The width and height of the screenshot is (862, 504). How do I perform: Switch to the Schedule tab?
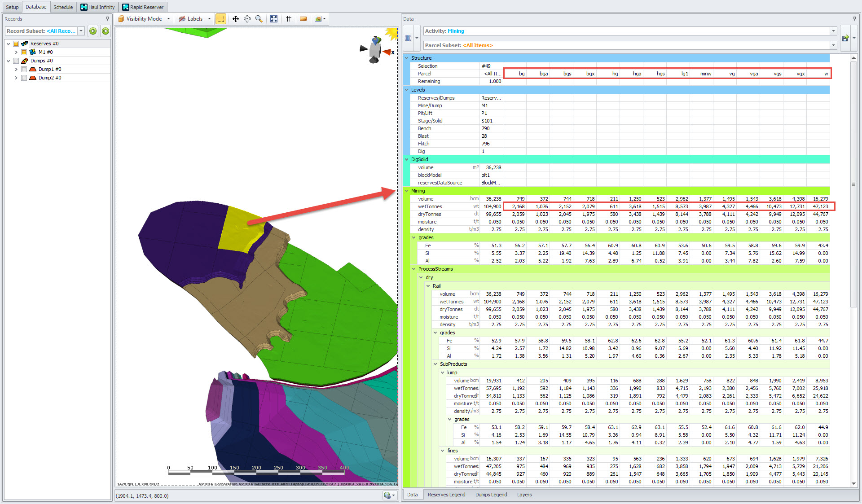63,7
